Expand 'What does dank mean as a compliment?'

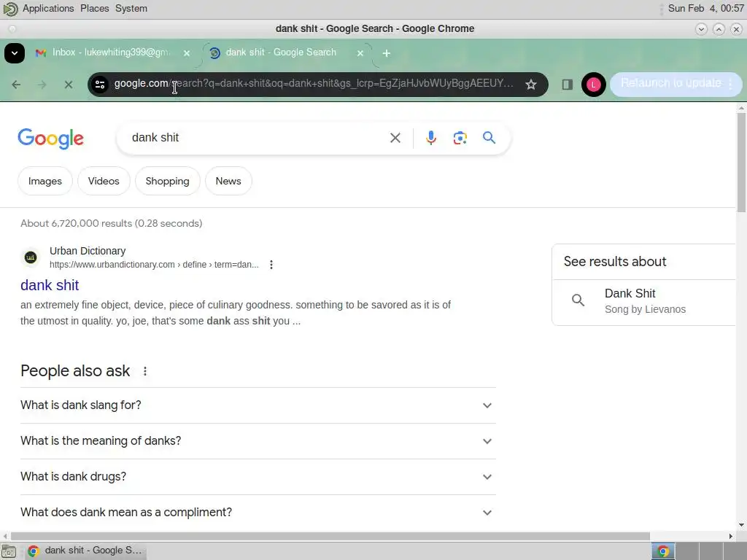258,513
